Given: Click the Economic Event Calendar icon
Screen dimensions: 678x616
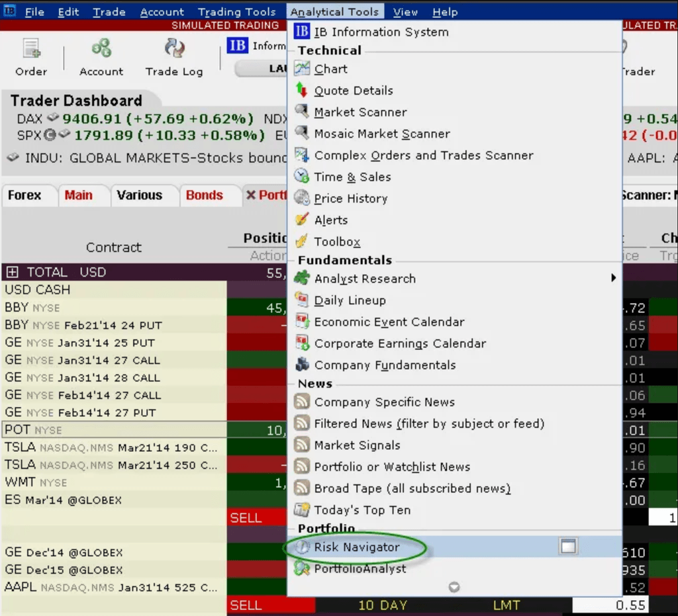Looking at the screenshot, I should pyautogui.click(x=301, y=322).
